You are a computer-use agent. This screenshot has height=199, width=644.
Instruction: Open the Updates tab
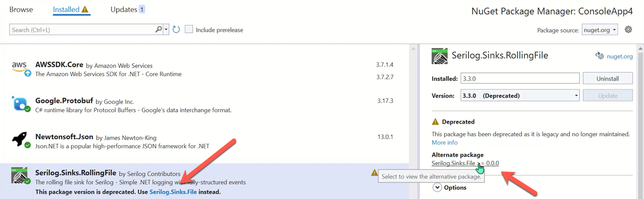click(127, 9)
